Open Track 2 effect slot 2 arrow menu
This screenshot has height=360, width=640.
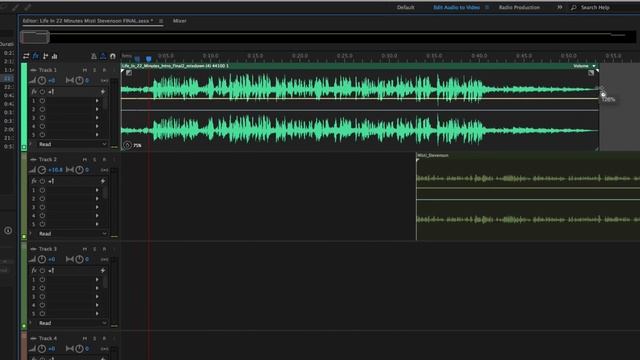pyautogui.click(x=97, y=199)
